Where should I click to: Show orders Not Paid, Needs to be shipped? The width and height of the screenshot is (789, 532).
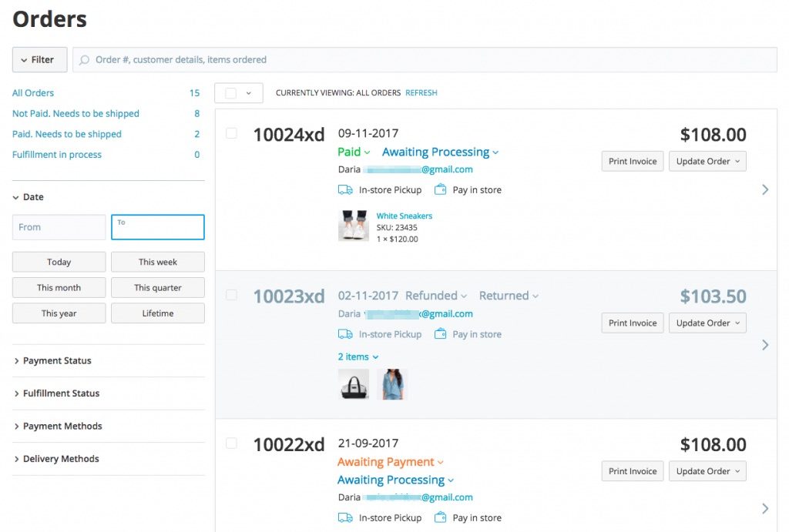76,113
